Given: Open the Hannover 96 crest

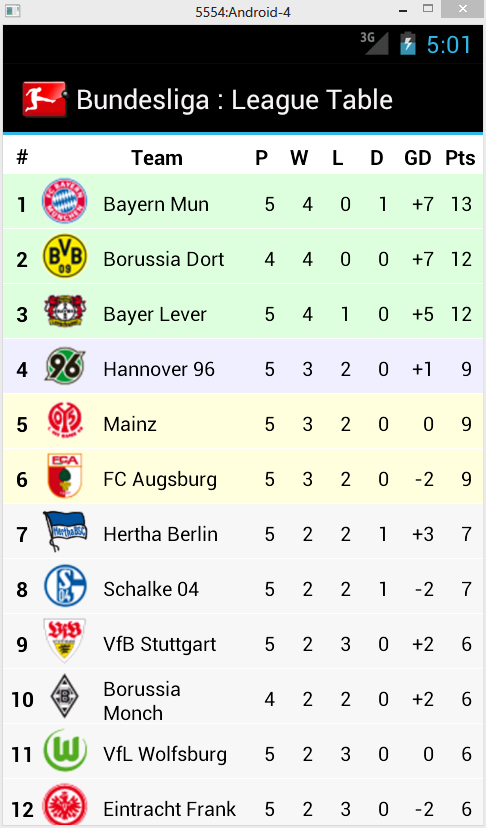Looking at the screenshot, I should pos(64,366).
